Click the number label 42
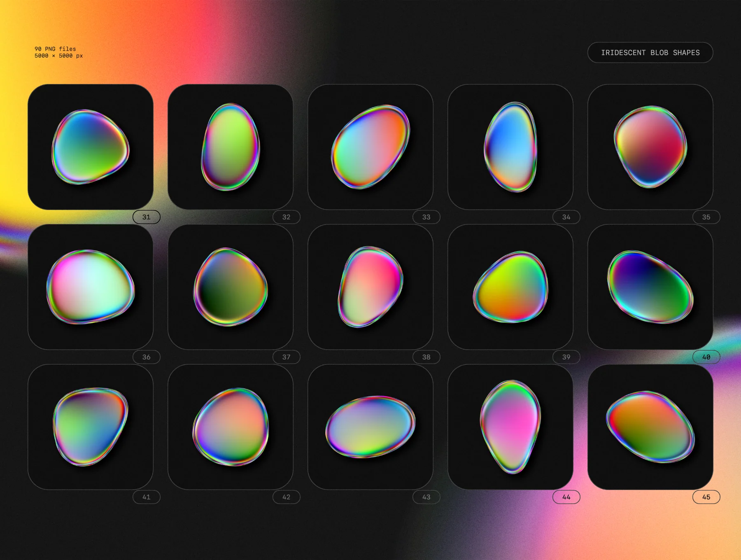 [287, 497]
